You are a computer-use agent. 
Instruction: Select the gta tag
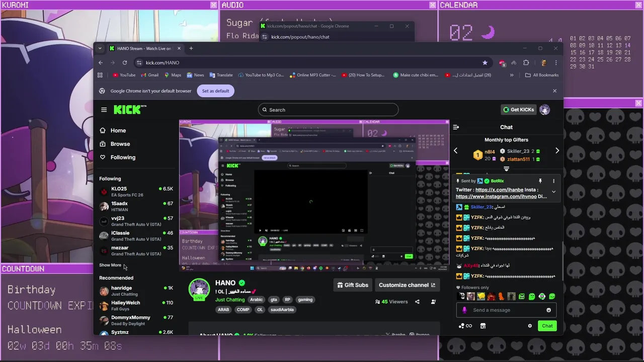coord(274,300)
